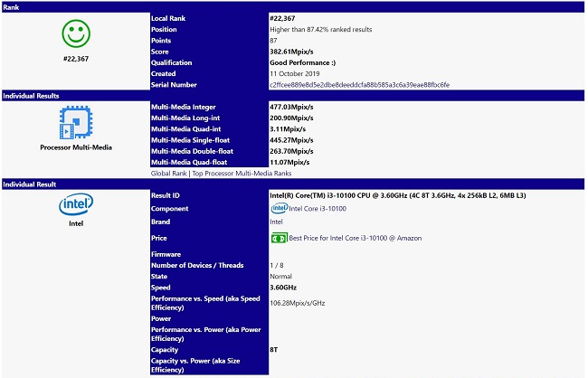
Task: Click the created date 11 October 2019
Action: [x=295, y=73]
